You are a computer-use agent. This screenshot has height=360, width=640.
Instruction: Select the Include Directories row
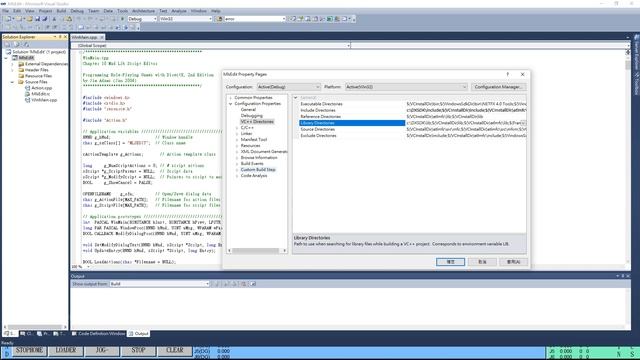tap(413, 110)
